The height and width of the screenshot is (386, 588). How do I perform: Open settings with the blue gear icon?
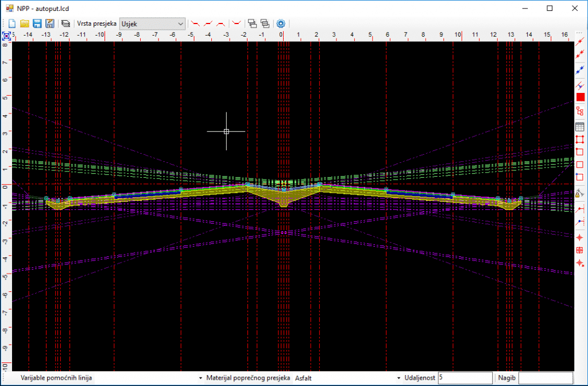click(x=281, y=24)
